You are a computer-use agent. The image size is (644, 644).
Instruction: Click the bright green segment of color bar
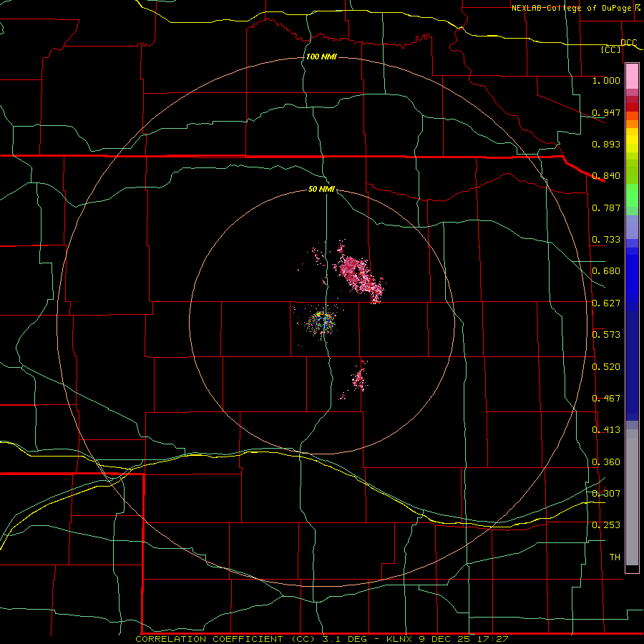point(632,195)
